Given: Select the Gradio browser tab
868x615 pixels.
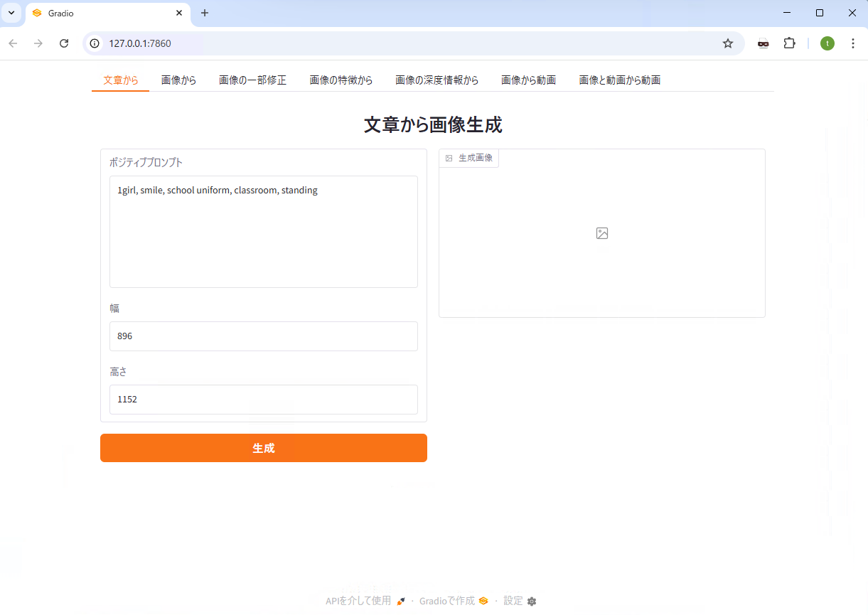Looking at the screenshot, I should point(108,14).
